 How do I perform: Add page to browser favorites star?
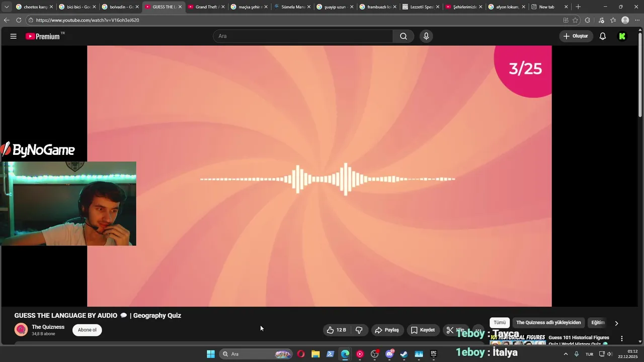coord(575,20)
